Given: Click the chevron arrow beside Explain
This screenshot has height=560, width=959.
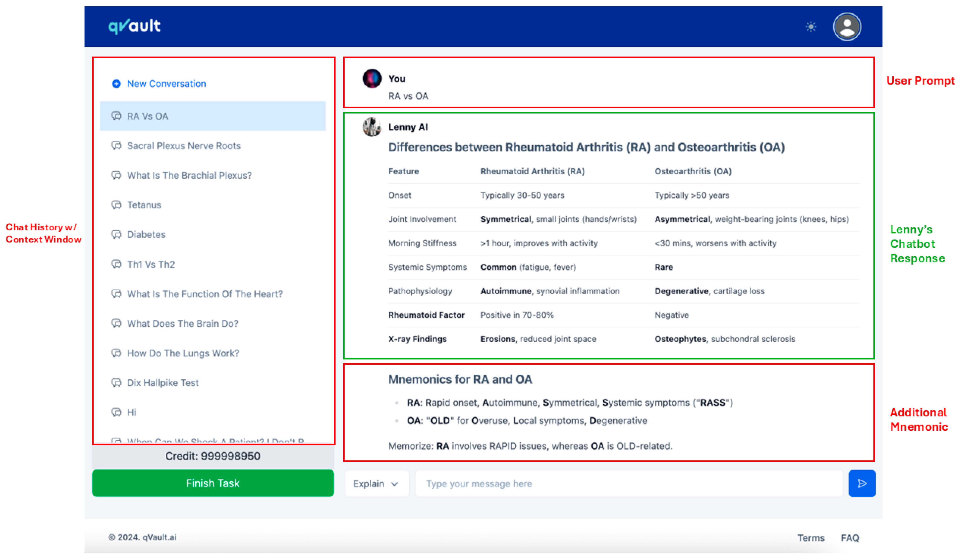Looking at the screenshot, I should point(395,484).
